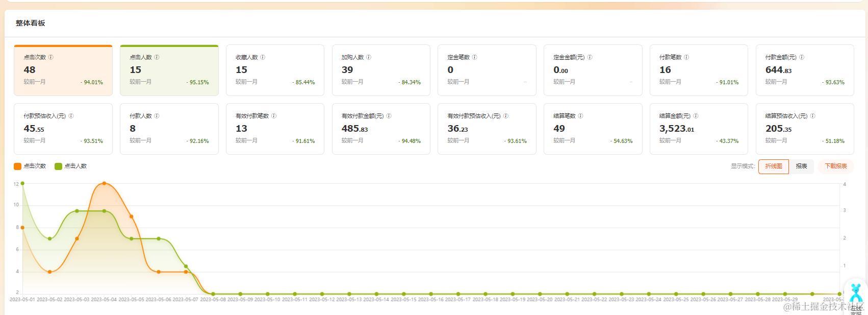Image resolution: width=868 pixels, height=315 pixels.
Task: Click info icon next to 点击次数
Action: pos(51,57)
